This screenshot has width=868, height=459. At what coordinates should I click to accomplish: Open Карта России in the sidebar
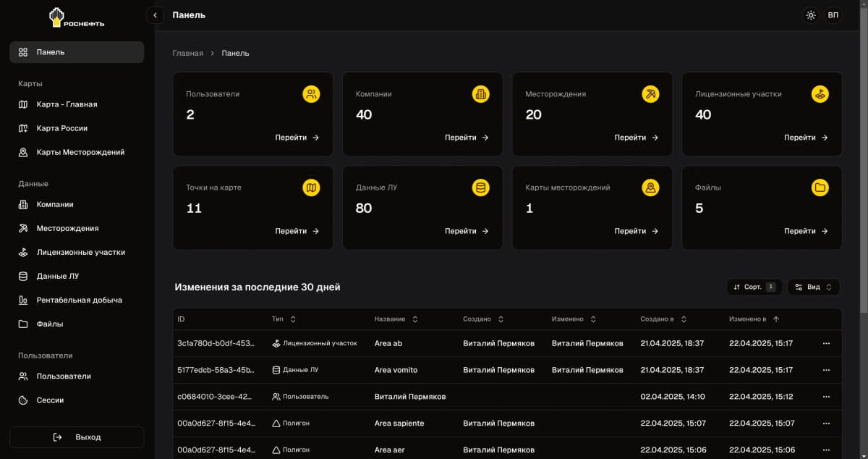[x=62, y=128]
